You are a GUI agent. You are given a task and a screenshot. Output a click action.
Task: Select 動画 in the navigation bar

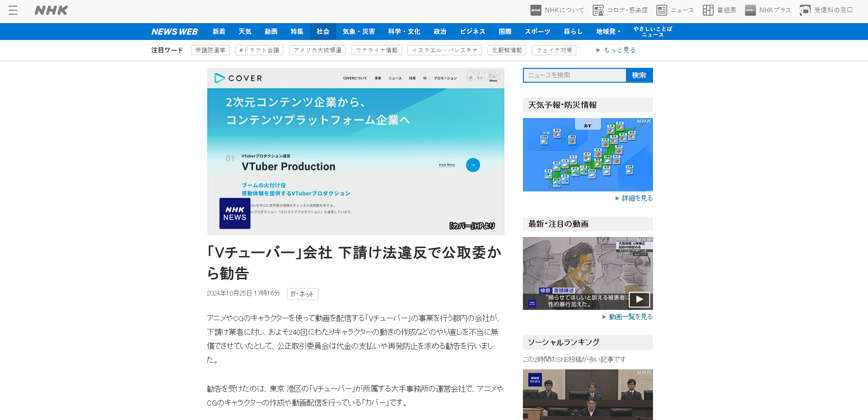pyautogui.click(x=271, y=32)
